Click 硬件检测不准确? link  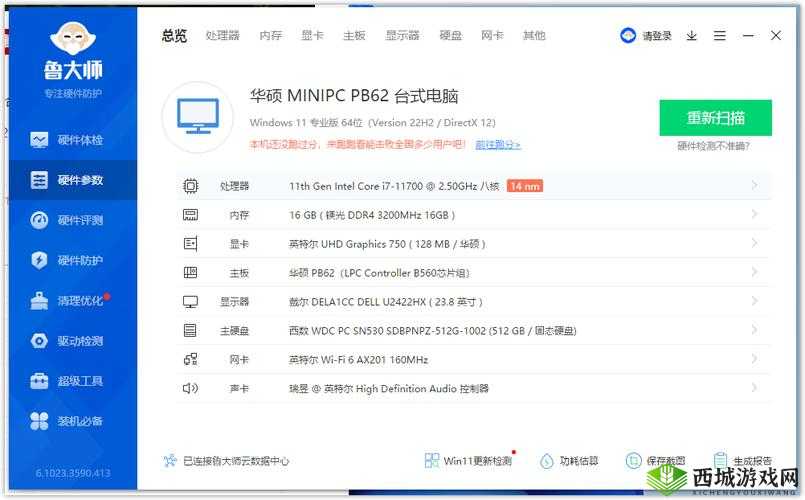714,146
